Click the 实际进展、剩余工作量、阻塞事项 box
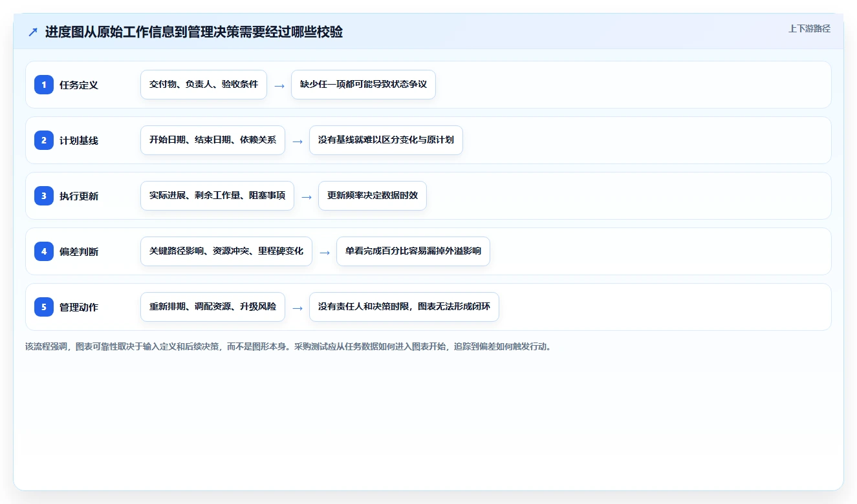This screenshot has height=504, width=857. point(217,196)
